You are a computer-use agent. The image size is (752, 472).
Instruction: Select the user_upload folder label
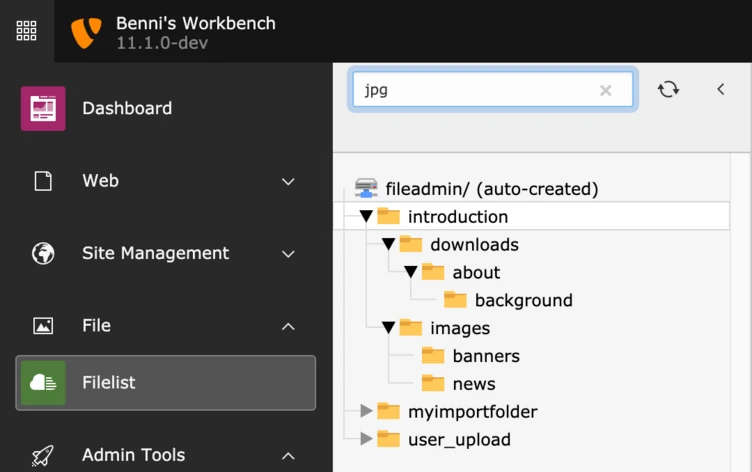[459, 440]
